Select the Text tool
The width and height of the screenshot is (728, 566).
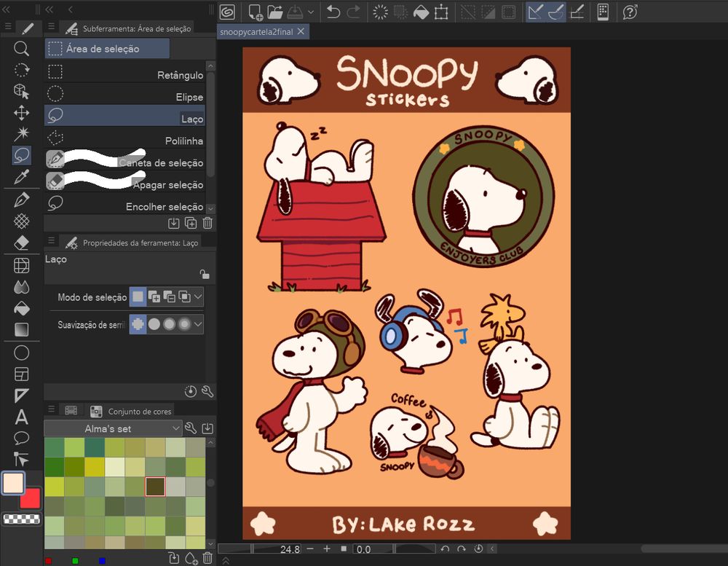22,417
